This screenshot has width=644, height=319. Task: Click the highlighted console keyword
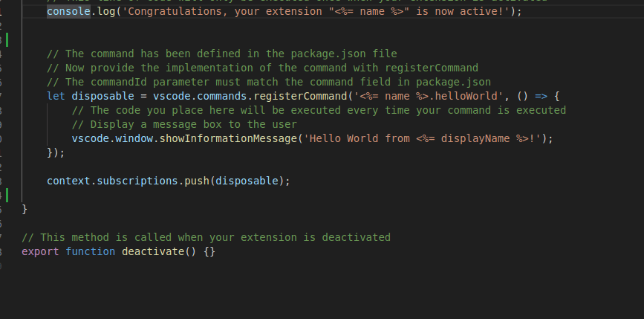pyautogui.click(x=68, y=11)
